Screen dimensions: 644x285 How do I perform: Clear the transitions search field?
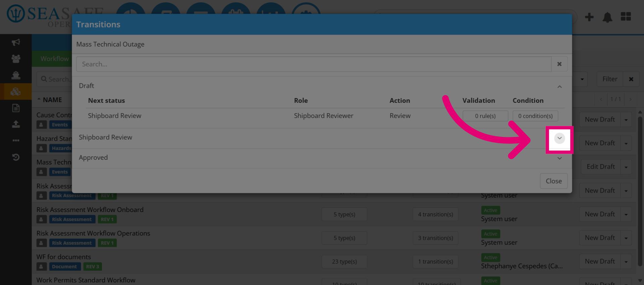(x=559, y=64)
